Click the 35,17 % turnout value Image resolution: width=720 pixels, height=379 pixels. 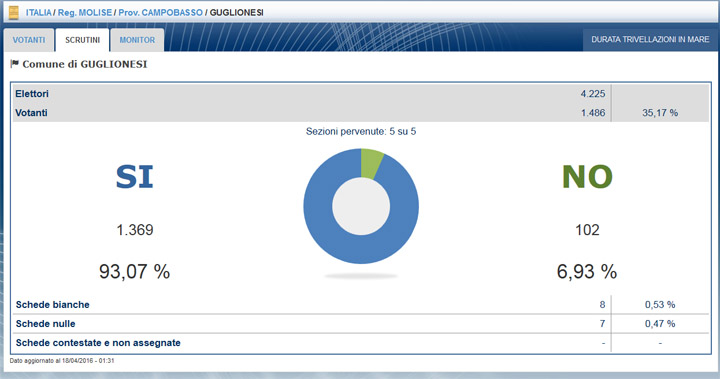(660, 113)
